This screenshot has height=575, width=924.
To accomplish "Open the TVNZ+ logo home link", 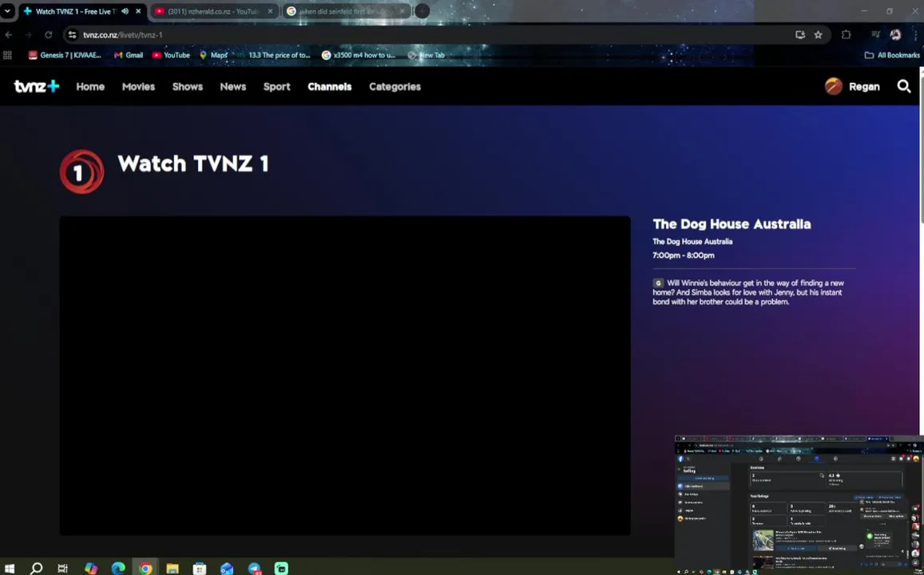I will coord(37,86).
